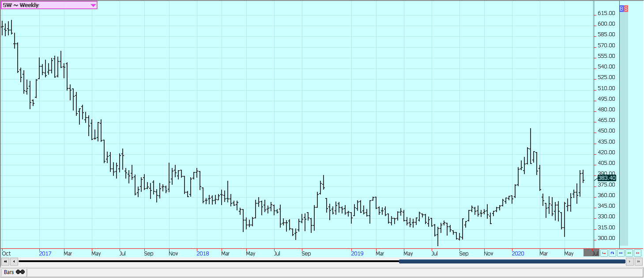This screenshot has height=278, width=644.
Task: Click the vertical strip below B S buttons
Action: (624, 129)
